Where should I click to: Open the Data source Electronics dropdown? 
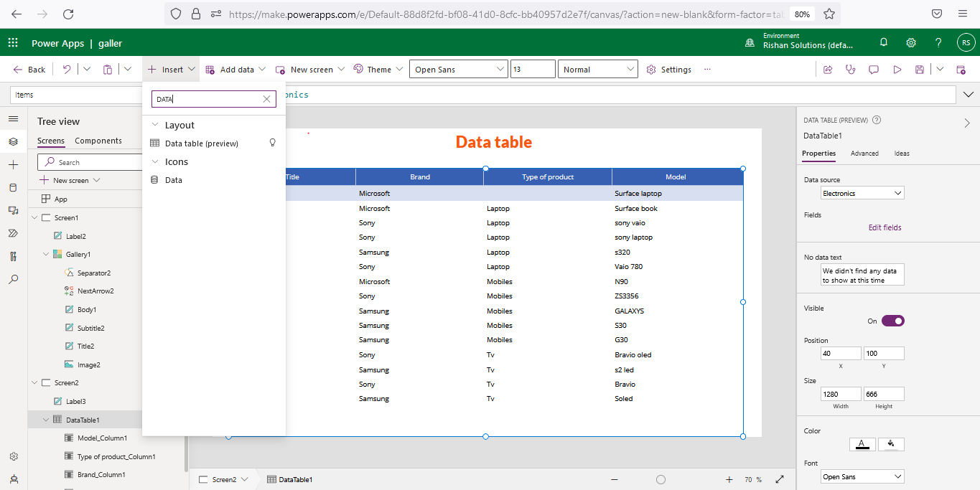(x=862, y=193)
